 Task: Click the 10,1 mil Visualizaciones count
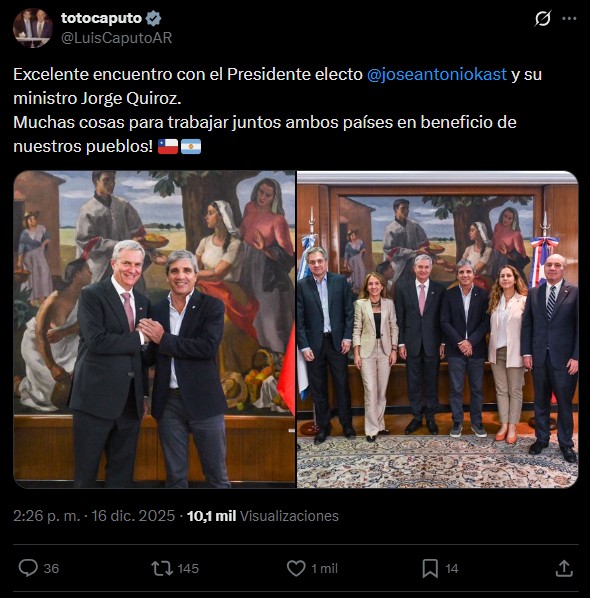coord(262,516)
